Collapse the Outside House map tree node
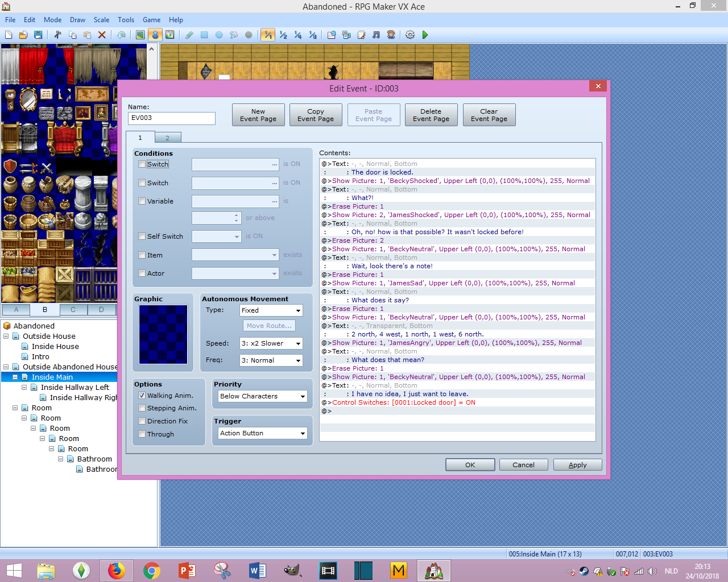 point(6,336)
